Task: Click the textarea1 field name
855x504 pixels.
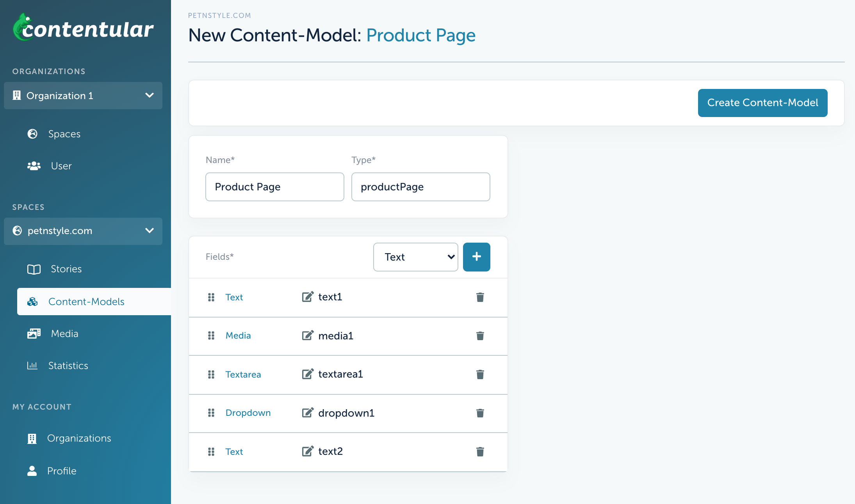Action: coord(341,374)
